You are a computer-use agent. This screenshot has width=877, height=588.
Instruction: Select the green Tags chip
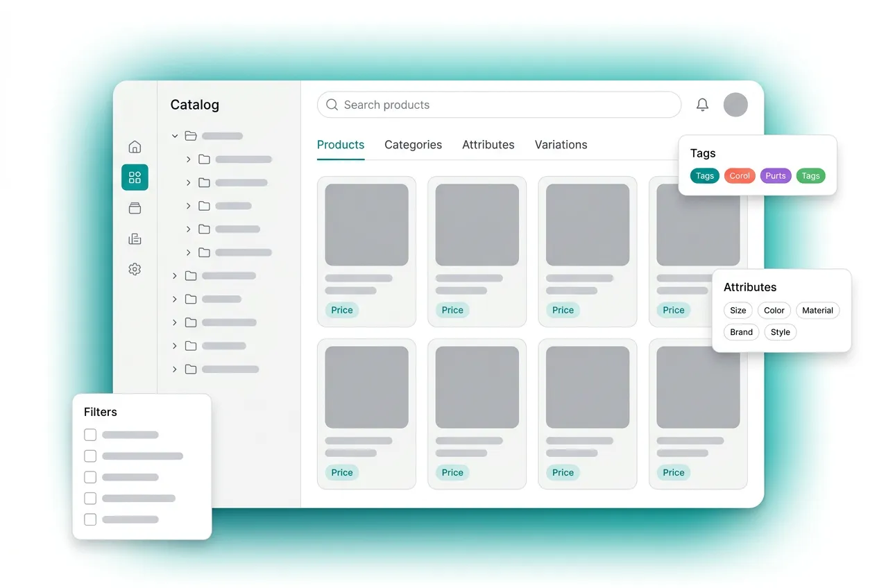[811, 175]
